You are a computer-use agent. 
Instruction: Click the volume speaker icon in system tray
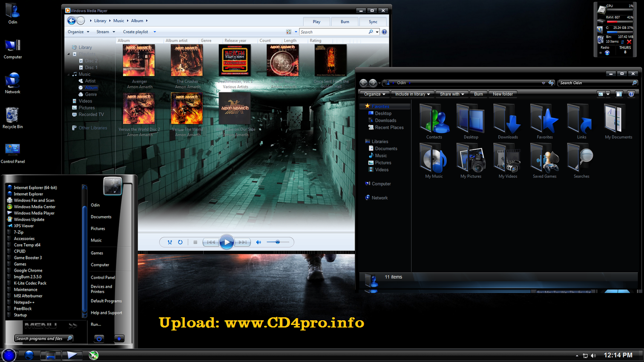pos(593,355)
